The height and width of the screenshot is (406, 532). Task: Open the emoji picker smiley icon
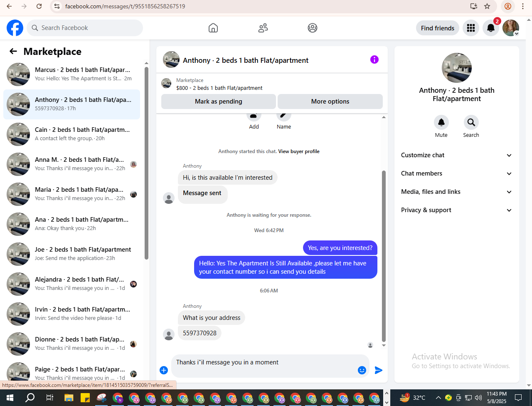coord(362,370)
